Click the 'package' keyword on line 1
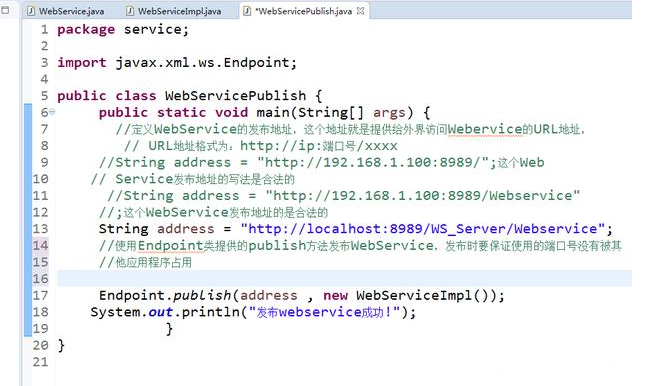657x386 pixels. (86, 29)
